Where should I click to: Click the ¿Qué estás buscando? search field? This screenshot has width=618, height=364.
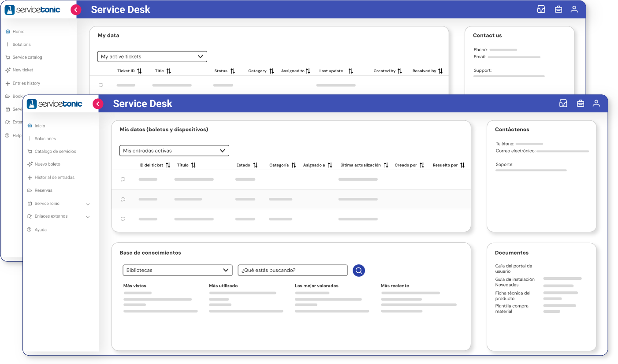click(x=293, y=270)
